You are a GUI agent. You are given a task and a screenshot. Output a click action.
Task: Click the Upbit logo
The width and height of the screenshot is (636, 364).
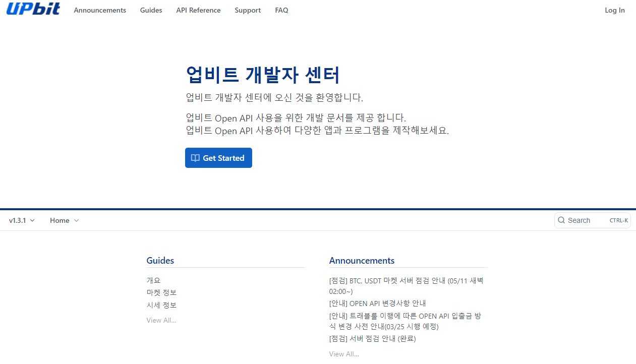pos(32,9)
